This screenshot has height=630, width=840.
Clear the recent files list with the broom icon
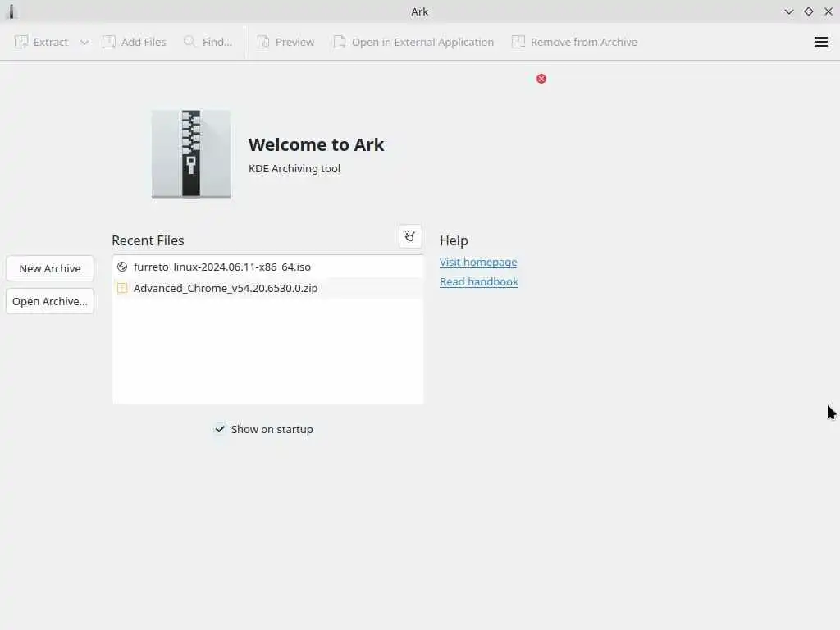coord(410,237)
